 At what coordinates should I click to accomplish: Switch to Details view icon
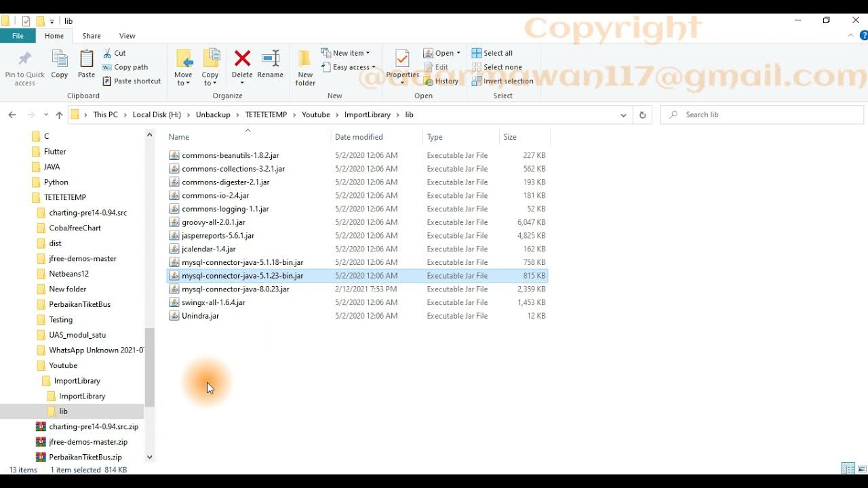848,469
